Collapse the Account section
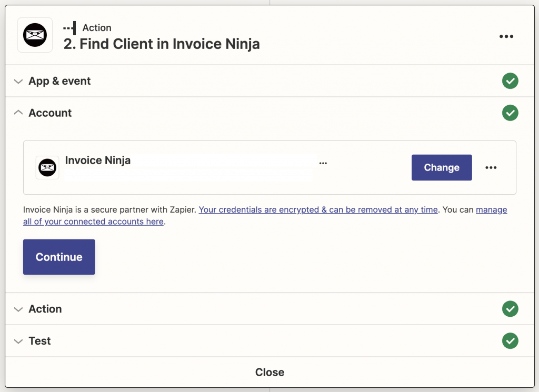Image resolution: width=539 pixels, height=392 pixels. click(x=18, y=113)
